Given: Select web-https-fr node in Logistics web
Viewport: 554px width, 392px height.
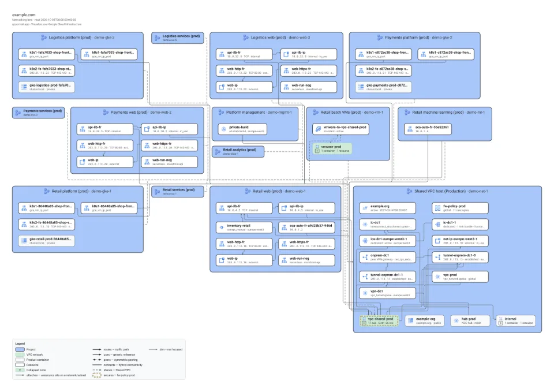Looking at the screenshot, I should 309,70.
